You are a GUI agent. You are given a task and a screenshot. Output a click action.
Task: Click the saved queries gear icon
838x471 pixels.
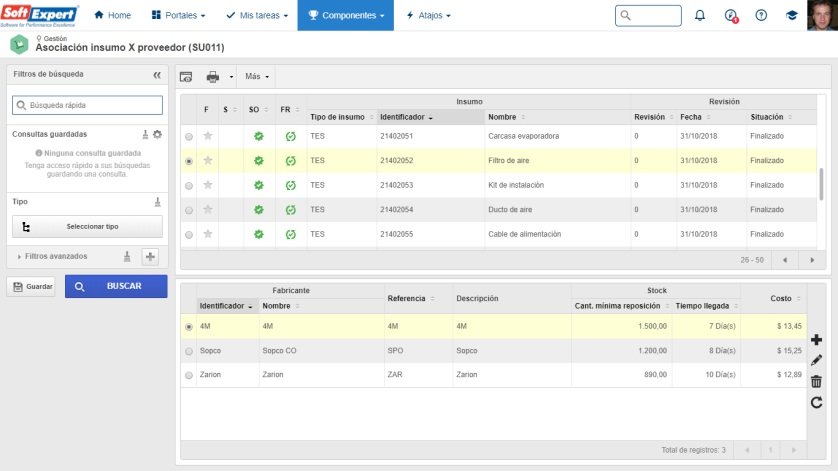157,134
